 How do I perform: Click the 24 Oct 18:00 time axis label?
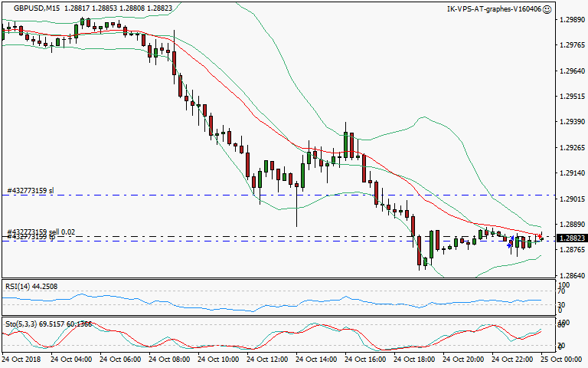coord(414,360)
